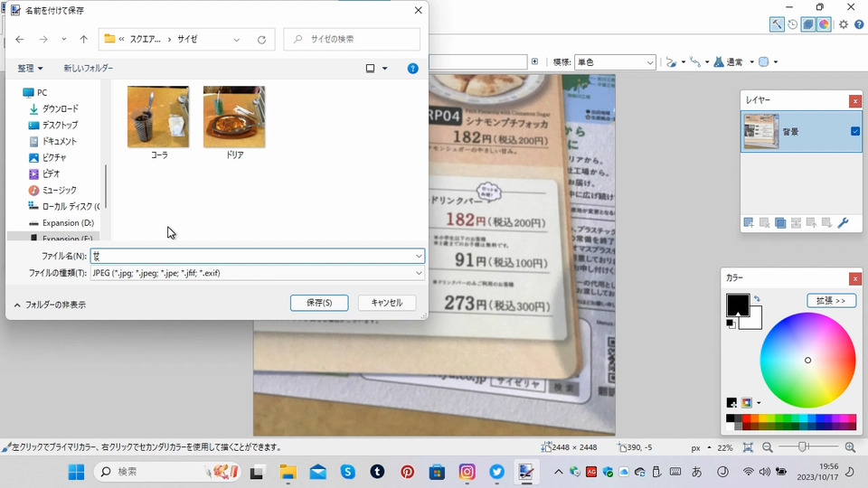Collapse folders with フォルダーの非表示

coord(50,305)
